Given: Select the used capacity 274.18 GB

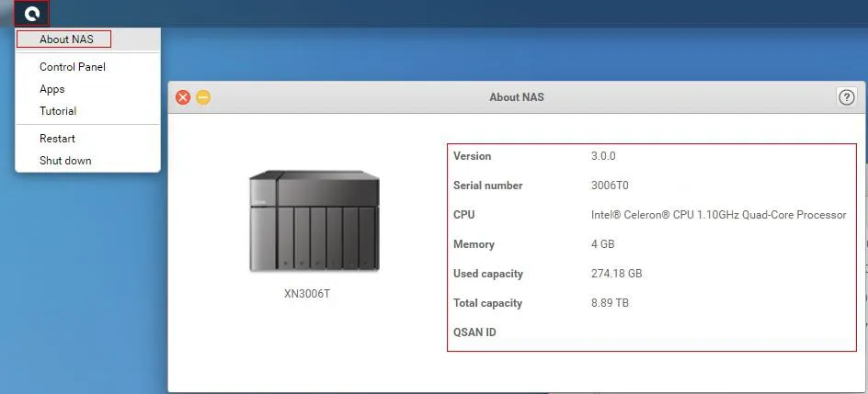Looking at the screenshot, I should [617, 274].
